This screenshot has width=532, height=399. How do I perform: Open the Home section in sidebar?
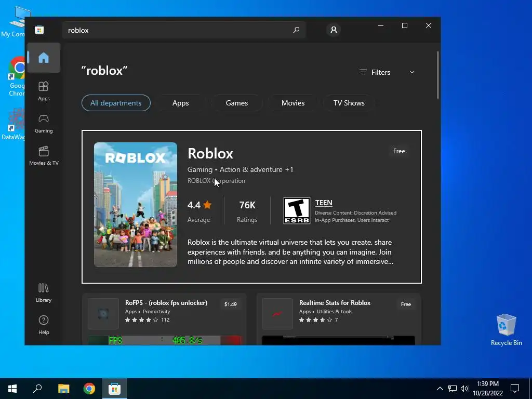[44, 58]
